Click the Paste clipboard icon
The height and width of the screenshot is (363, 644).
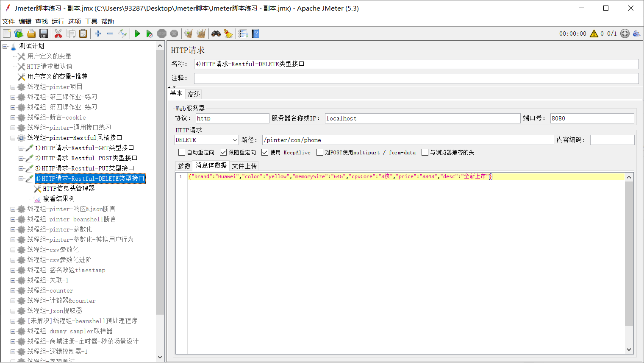[83, 34]
